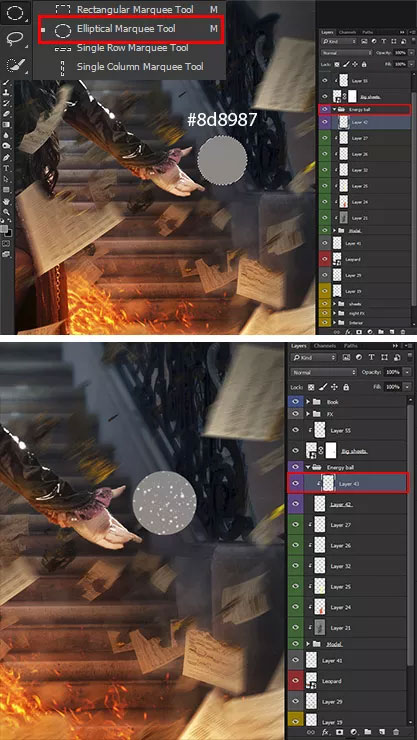This screenshot has width=417, height=740.
Task: Hide the Energy ball group in upper Layers panel
Action: 325,109
